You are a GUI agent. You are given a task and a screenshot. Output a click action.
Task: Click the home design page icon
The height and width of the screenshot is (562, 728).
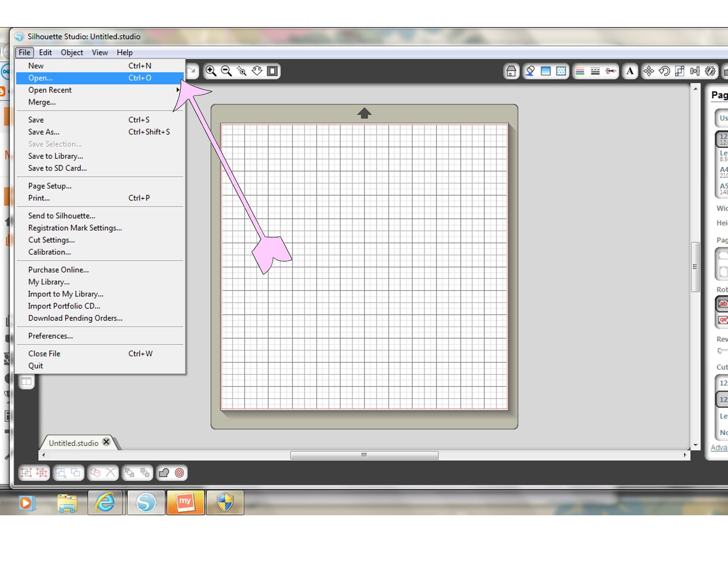point(511,71)
